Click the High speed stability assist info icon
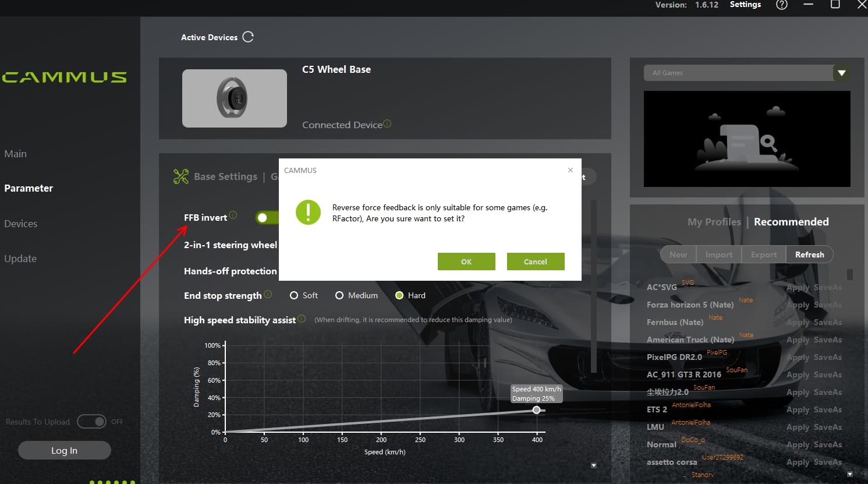The image size is (868, 484). (302, 319)
